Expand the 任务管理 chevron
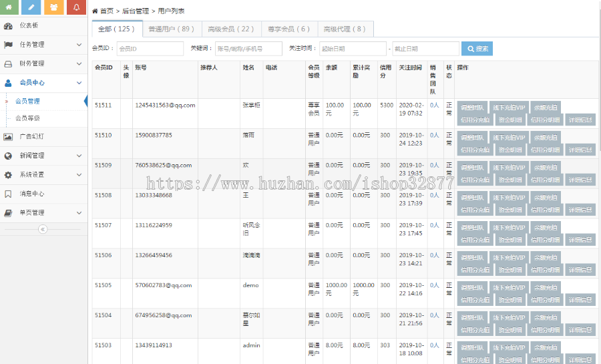 coord(79,45)
